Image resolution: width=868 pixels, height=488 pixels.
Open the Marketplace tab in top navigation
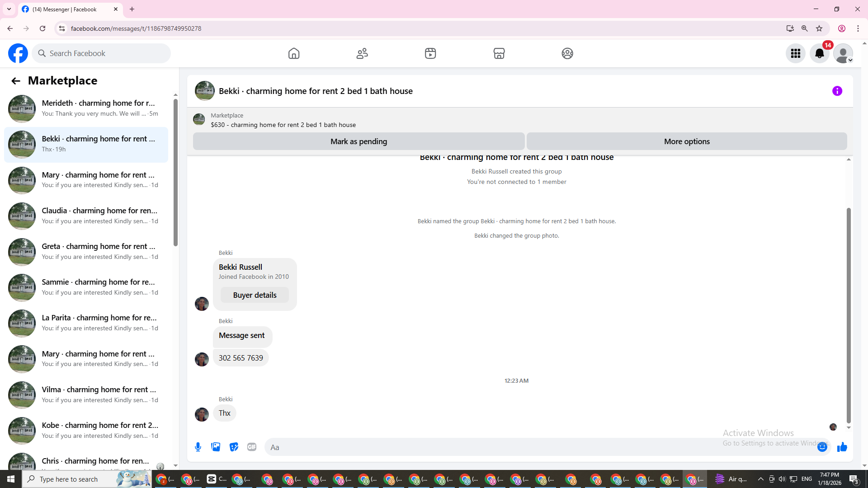(499, 53)
